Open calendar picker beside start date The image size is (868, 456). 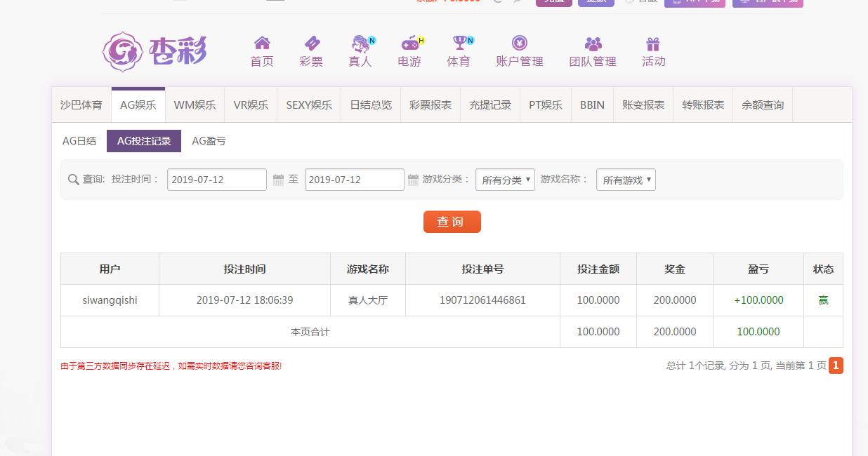coord(278,180)
